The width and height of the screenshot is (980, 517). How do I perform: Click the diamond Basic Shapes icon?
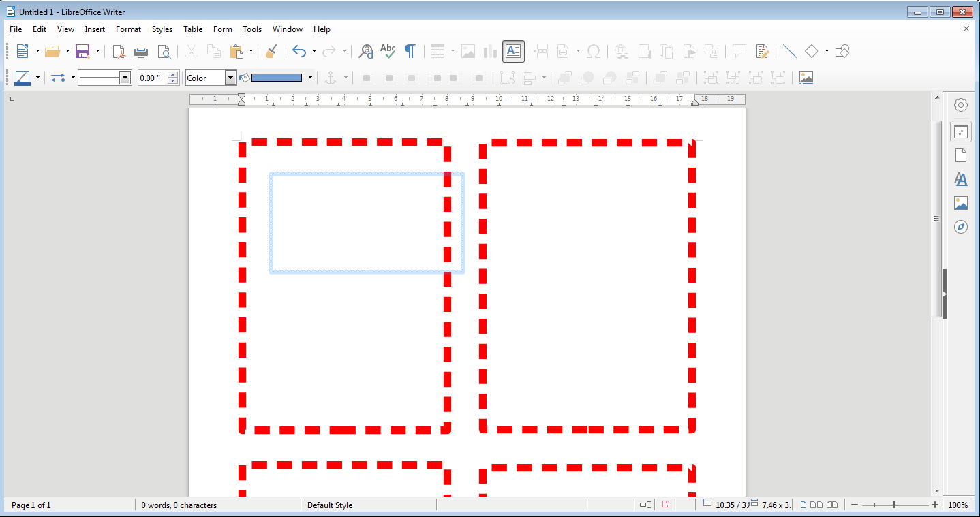coord(812,51)
